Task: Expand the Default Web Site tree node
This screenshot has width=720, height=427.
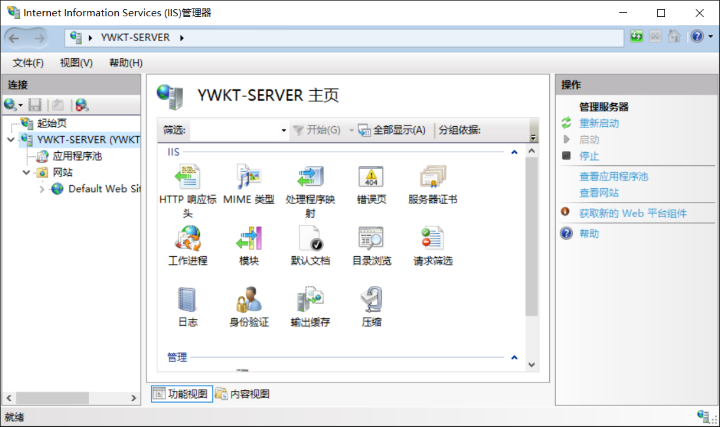Action: (x=42, y=189)
